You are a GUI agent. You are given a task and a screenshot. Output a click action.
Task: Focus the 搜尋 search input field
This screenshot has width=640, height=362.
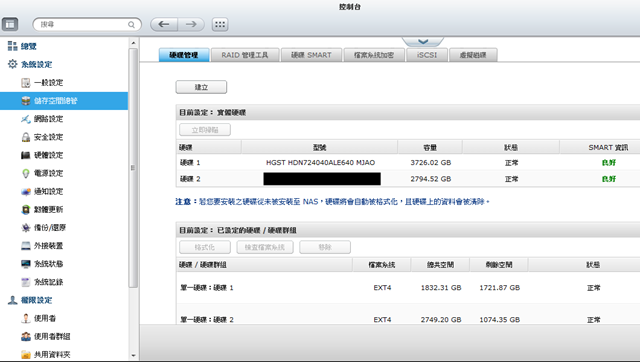click(x=83, y=24)
